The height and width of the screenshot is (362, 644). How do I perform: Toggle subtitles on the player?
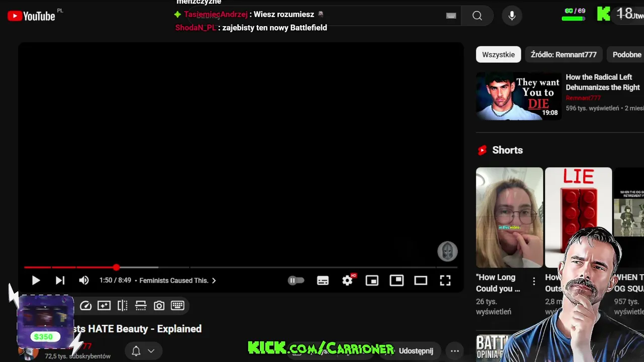[323, 281]
